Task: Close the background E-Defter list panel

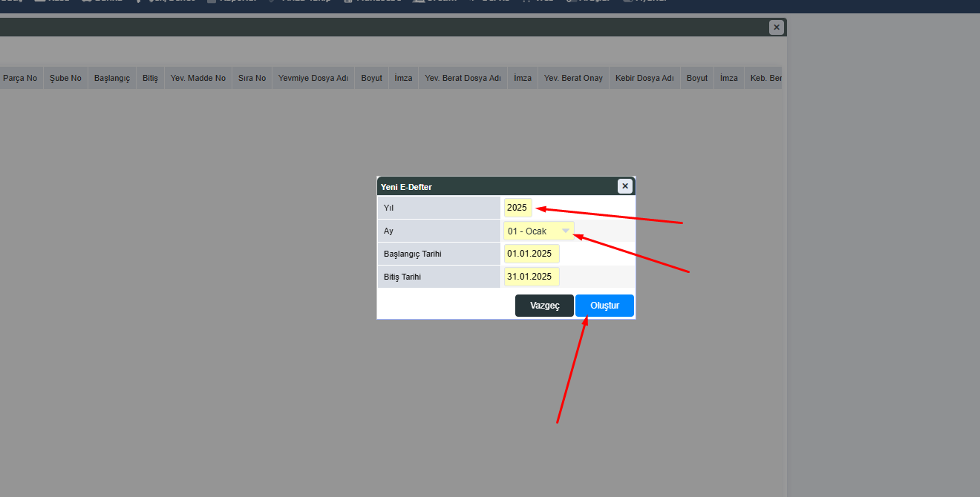Action: point(776,27)
